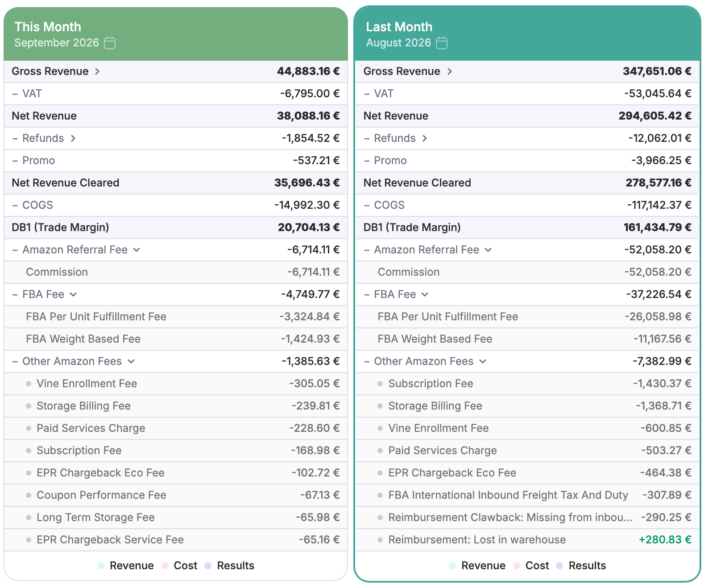Open the August 2026 calendar picker icon
Image resolution: width=704 pixels, height=588 pixels.
(x=442, y=43)
